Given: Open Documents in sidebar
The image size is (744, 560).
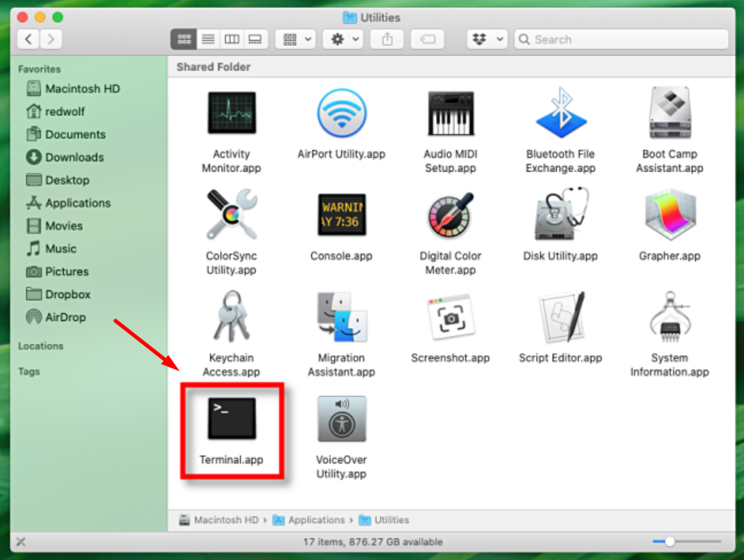Looking at the screenshot, I should [67, 134].
